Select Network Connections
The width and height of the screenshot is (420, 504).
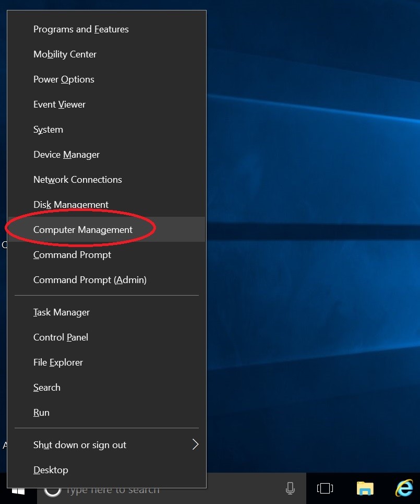coord(78,180)
